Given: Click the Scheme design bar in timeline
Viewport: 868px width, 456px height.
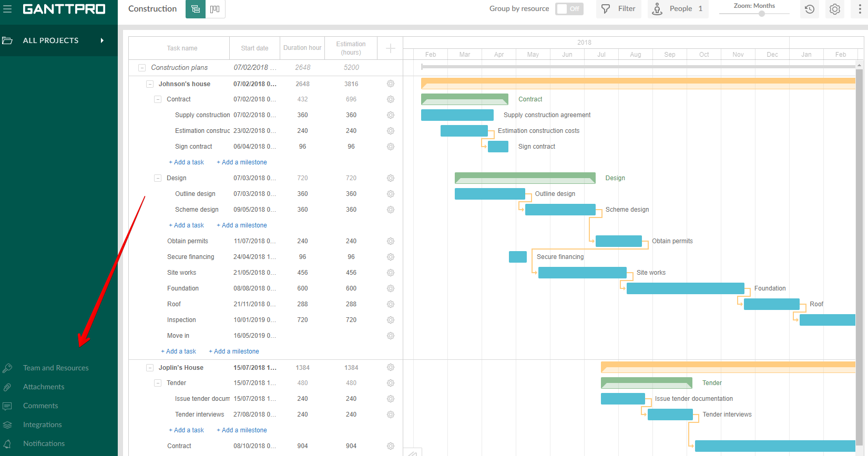Looking at the screenshot, I should click(560, 210).
